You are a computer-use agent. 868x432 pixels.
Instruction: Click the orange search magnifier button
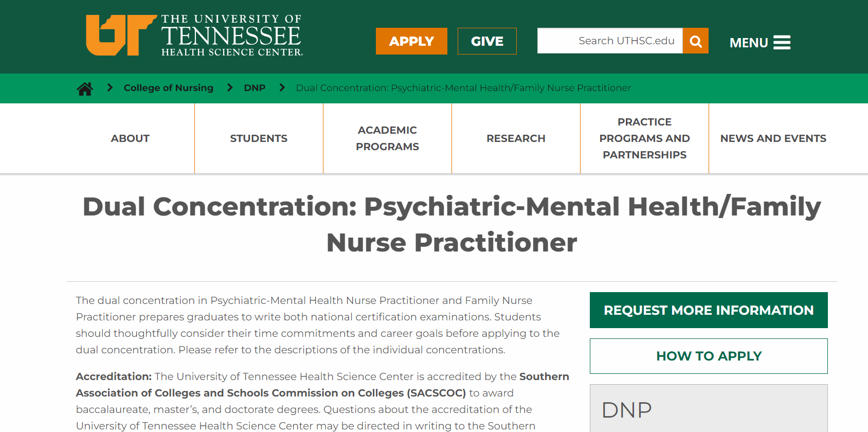coord(696,41)
